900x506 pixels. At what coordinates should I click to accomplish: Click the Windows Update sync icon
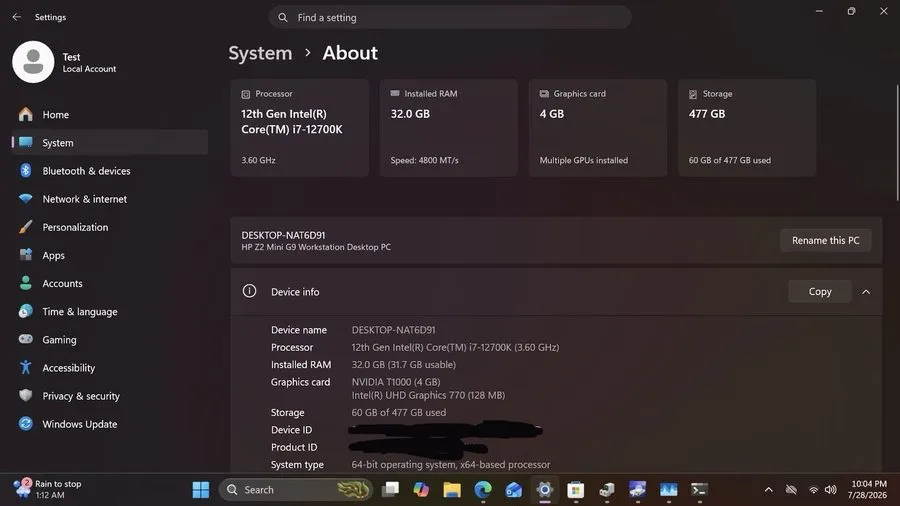(x=25, y=423)
